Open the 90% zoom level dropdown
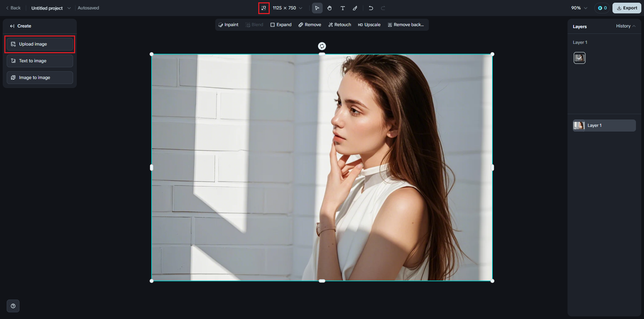 [x=579, y=8]
